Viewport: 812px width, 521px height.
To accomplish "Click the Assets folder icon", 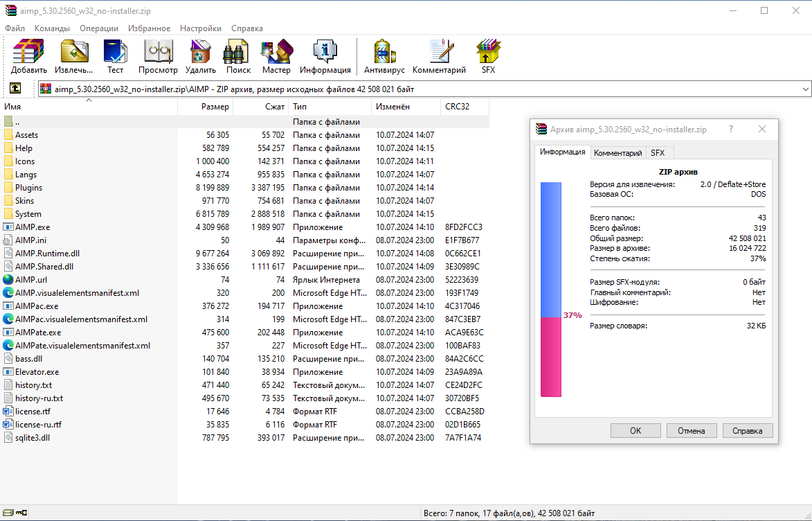I will point(8,135).
